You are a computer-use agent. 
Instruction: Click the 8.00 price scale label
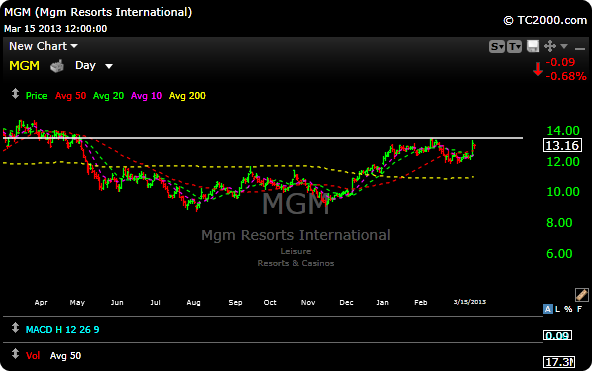coord(559,223)
